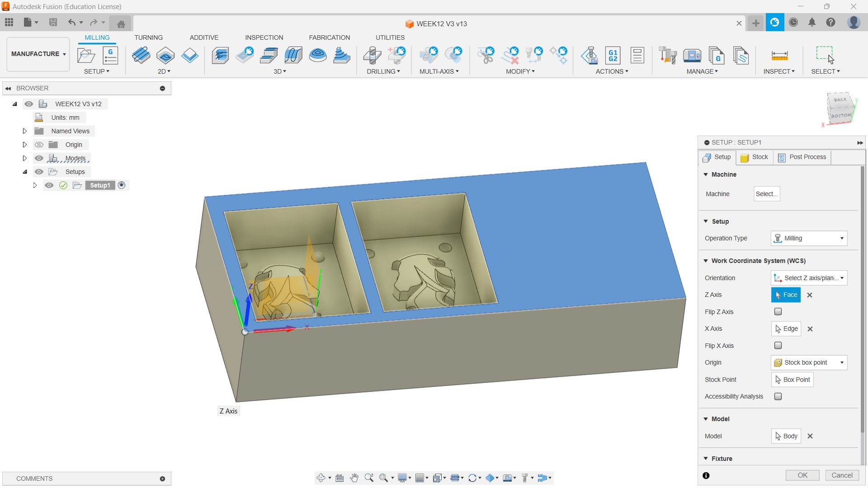Click the Post Process G1G2 icon
Screen dimensions: 868x488
[613, 56]
